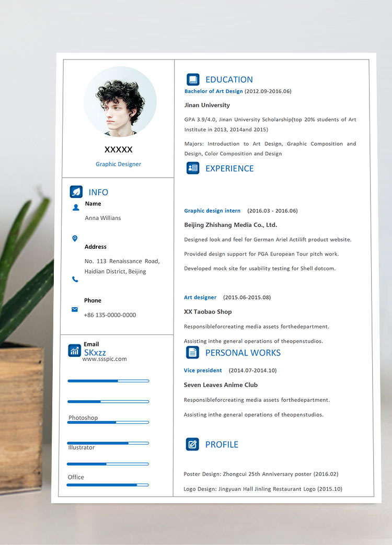
Task: Click the Graphic design intern title
Action: (x=212, y=211)
